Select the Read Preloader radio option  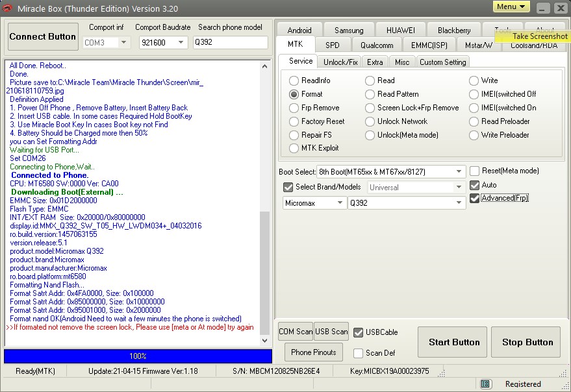point(474,121)
